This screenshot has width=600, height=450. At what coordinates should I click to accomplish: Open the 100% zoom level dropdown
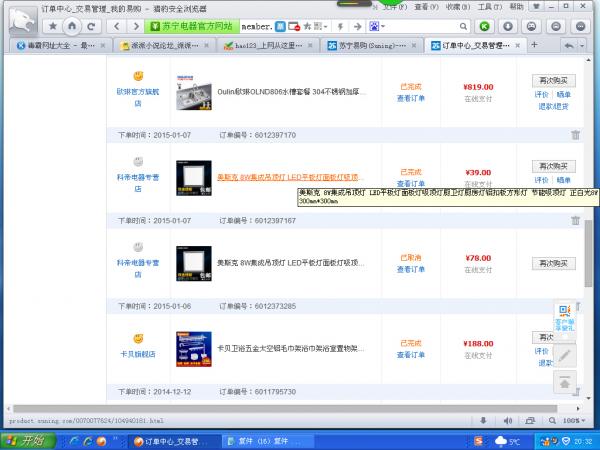pyautogui.click(x=573, y=421)
